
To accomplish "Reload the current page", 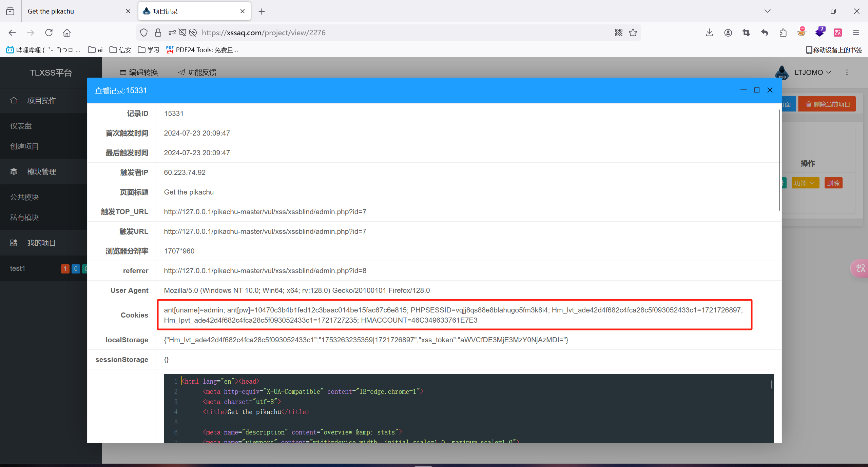I will pos(49,33).
